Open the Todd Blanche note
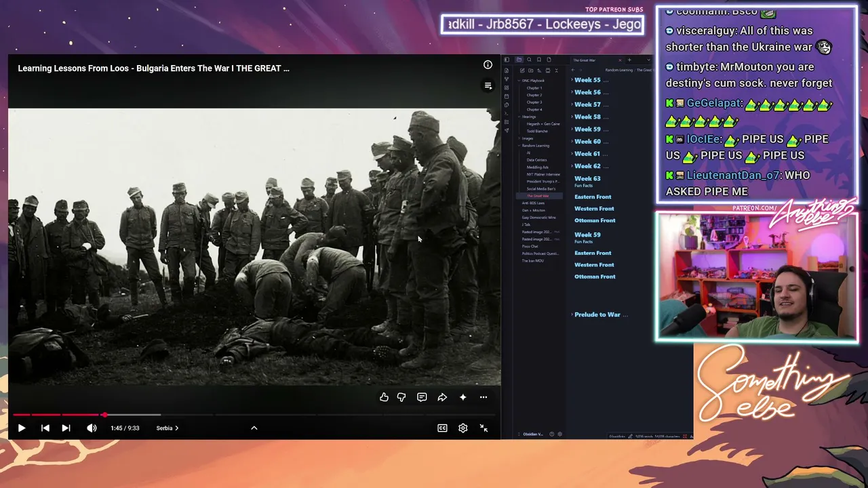 coord(537,131)
